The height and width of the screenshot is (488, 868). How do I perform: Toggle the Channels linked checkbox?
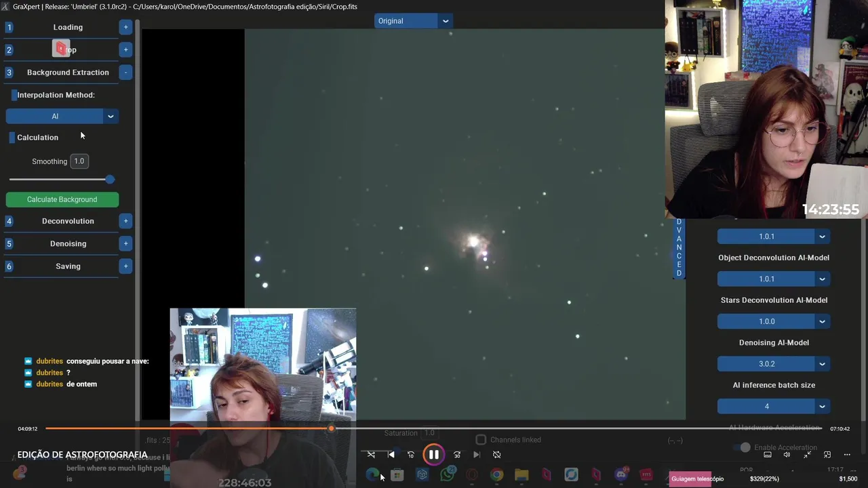(x=481, y=440)
